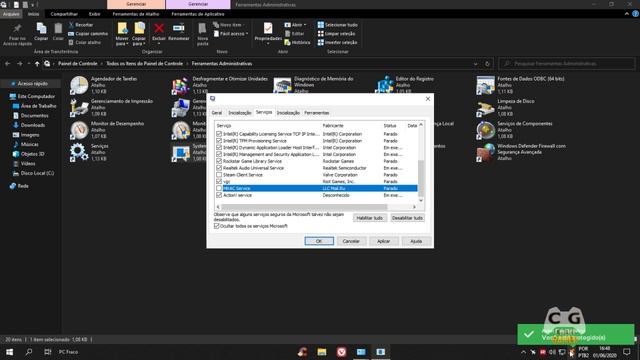Uncheck the Action! service checkbox
This screenshot has width=640, height=360.
click(x=219, y=195)
